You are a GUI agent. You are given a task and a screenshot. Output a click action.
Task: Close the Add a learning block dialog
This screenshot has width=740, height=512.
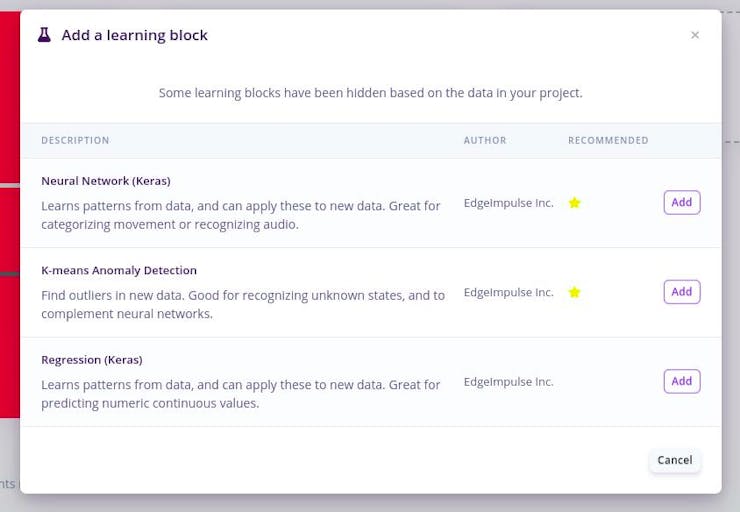(x=695, y=35)
